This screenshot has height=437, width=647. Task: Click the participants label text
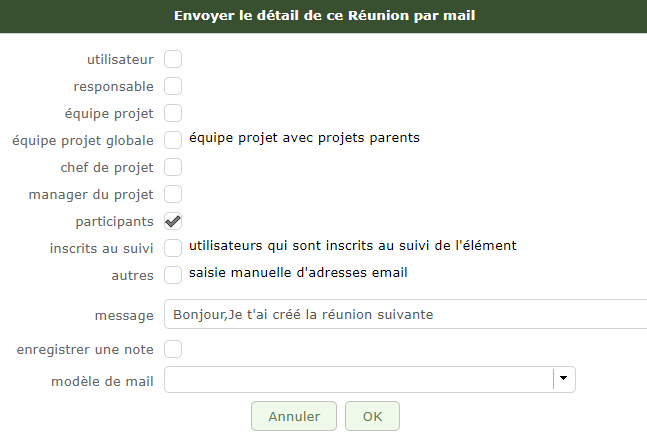114,221
